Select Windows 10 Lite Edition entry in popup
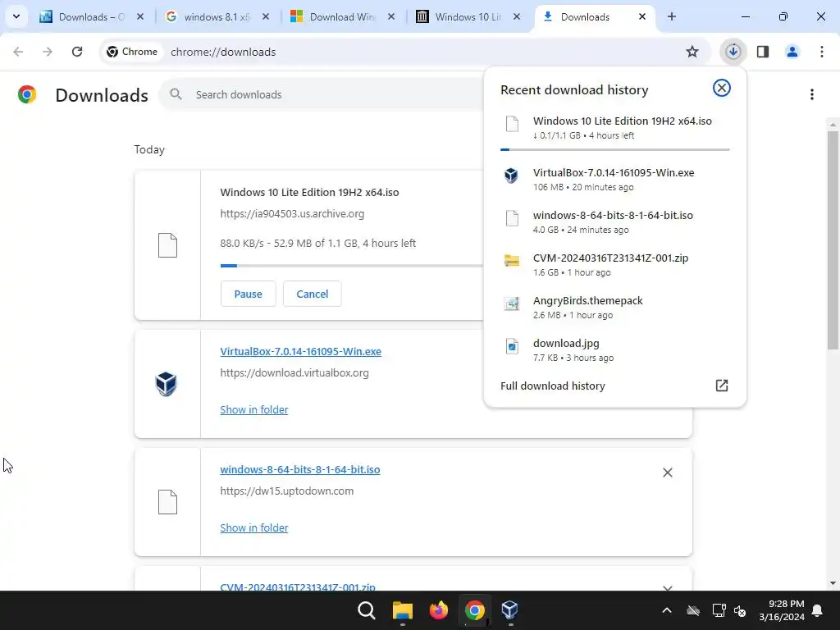The image size is (840, 630). [x=614, y=127]
